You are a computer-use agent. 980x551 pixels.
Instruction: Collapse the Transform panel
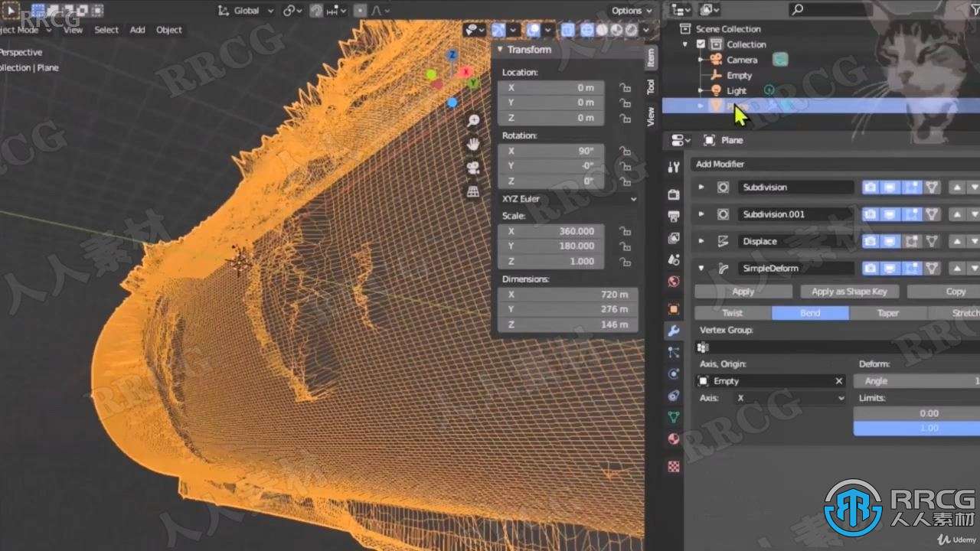(500, 50)
